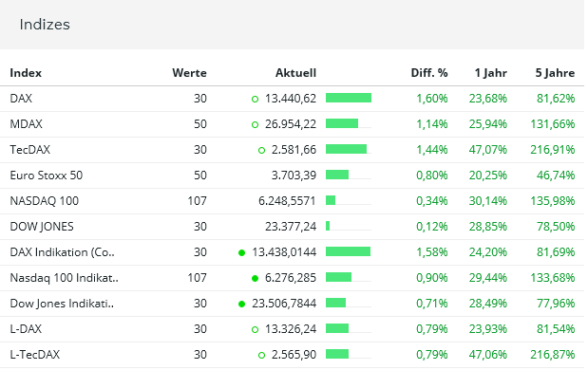Click the hollow circle indicator in L-DAX row
The image size is (588, 370).
click(x=255, y=329)
